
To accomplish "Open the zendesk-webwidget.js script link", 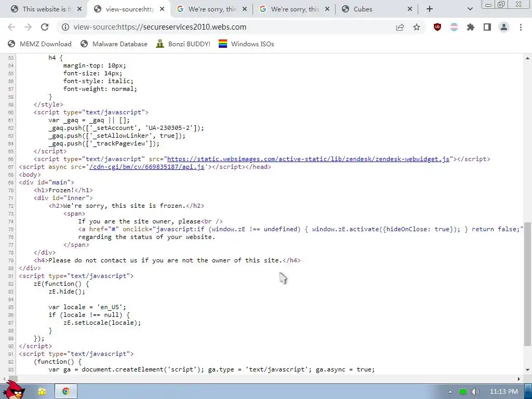I will [308, 159].
